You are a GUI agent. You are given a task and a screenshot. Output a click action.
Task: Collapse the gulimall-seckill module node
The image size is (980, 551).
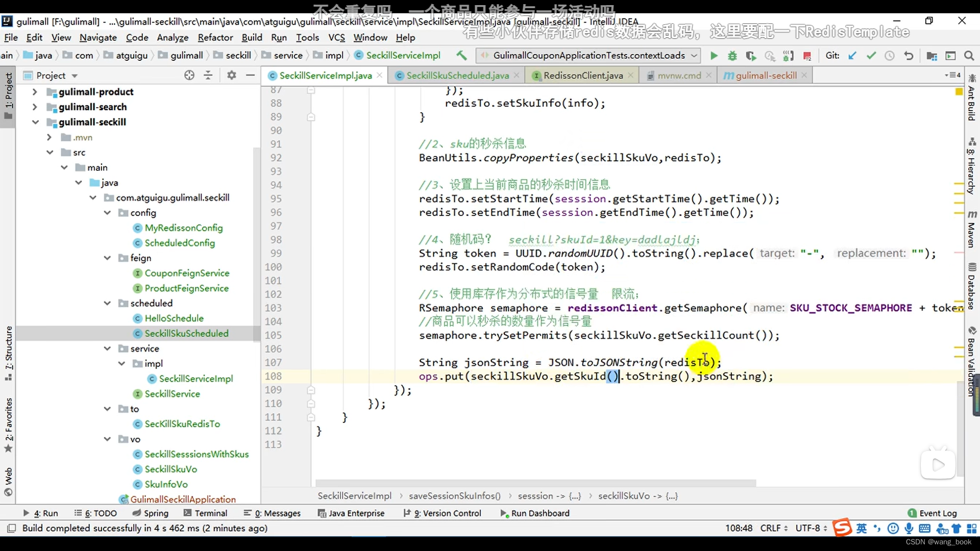pos(35,122)
